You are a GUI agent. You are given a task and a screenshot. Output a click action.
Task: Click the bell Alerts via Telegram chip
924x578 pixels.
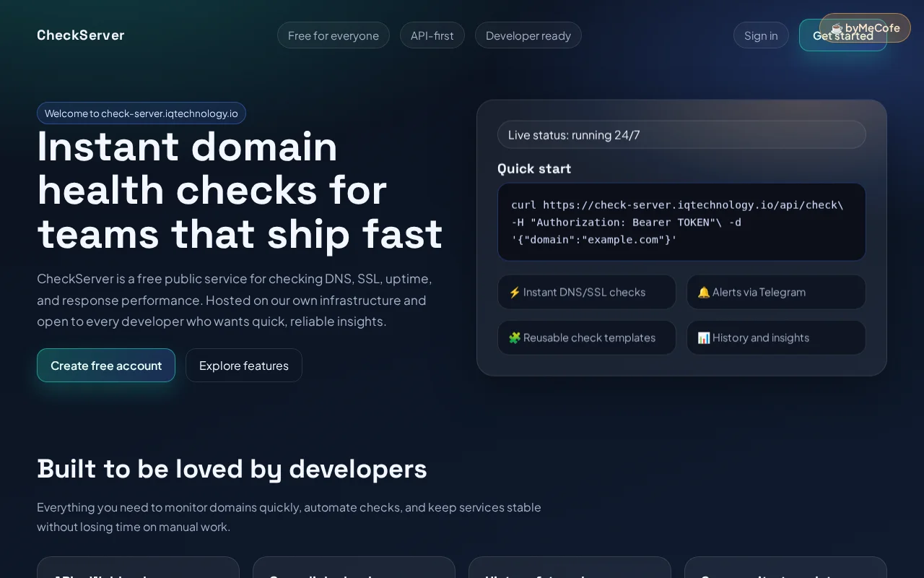click(776, 292)
